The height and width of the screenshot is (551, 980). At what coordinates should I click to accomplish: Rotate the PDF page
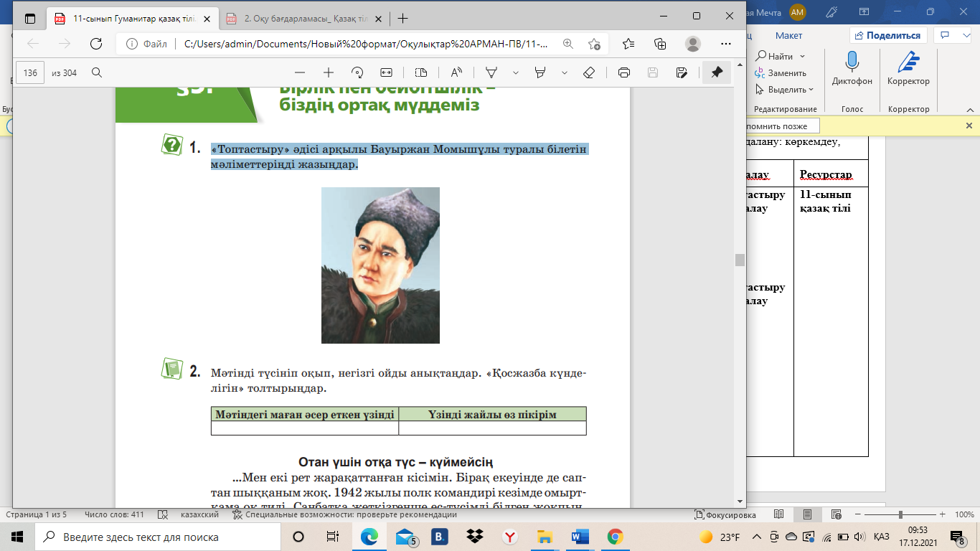coord(357,72)
